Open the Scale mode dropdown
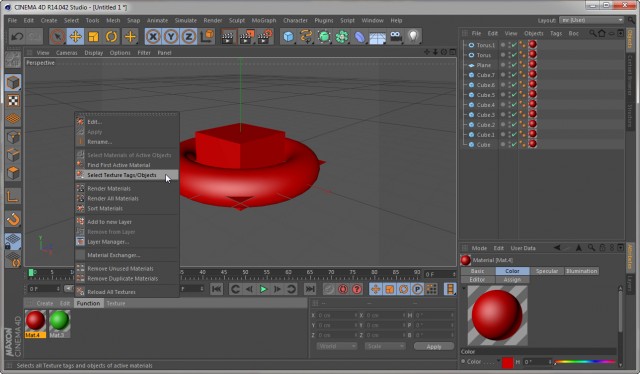The image size is (640, 374). 385,346
